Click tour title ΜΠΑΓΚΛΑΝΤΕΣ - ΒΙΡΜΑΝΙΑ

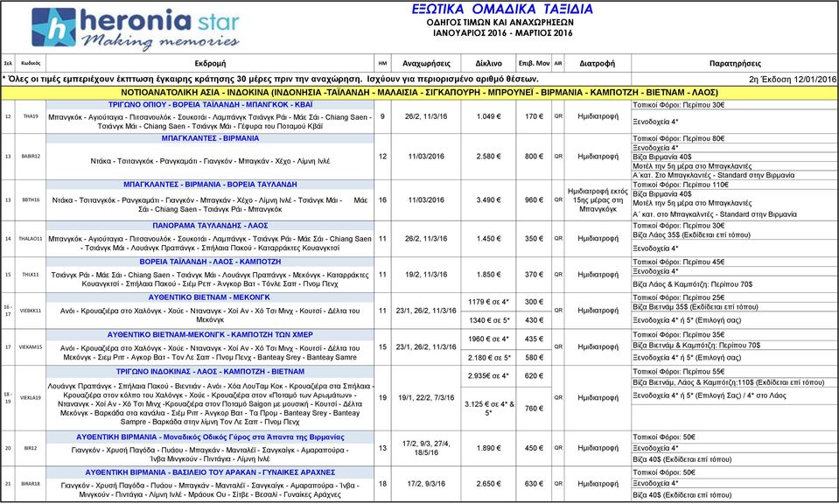[210, 138]
